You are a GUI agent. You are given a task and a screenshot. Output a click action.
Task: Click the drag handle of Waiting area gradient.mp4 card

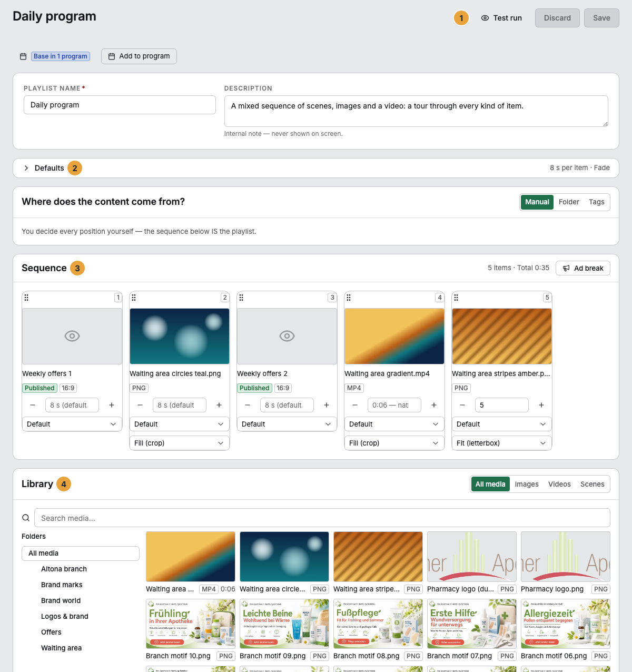click(349, 298)
